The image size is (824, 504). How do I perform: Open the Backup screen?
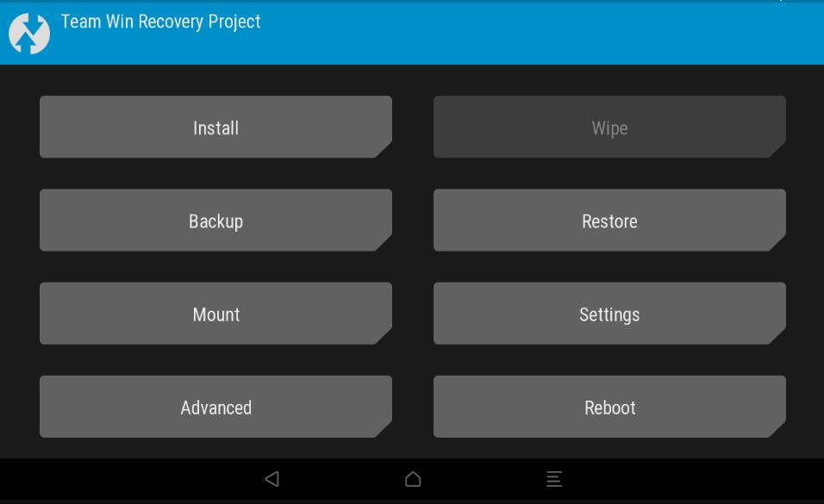tap(215, 221)
